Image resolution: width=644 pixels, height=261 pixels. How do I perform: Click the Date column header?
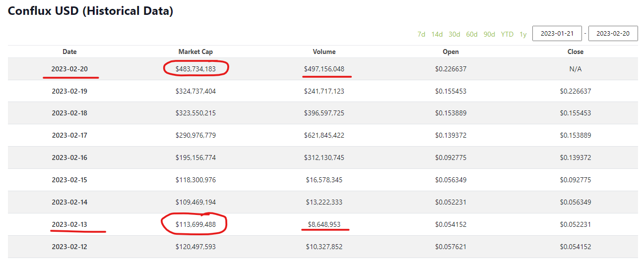69,52
